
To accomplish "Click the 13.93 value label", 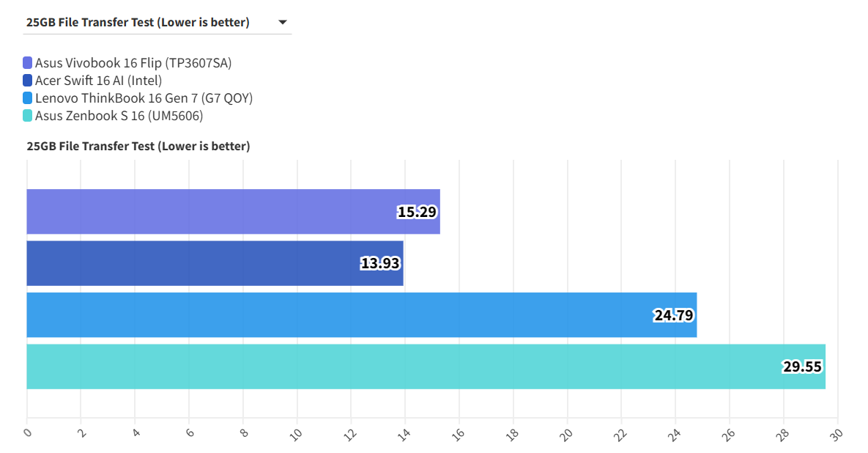I will 381,264.
